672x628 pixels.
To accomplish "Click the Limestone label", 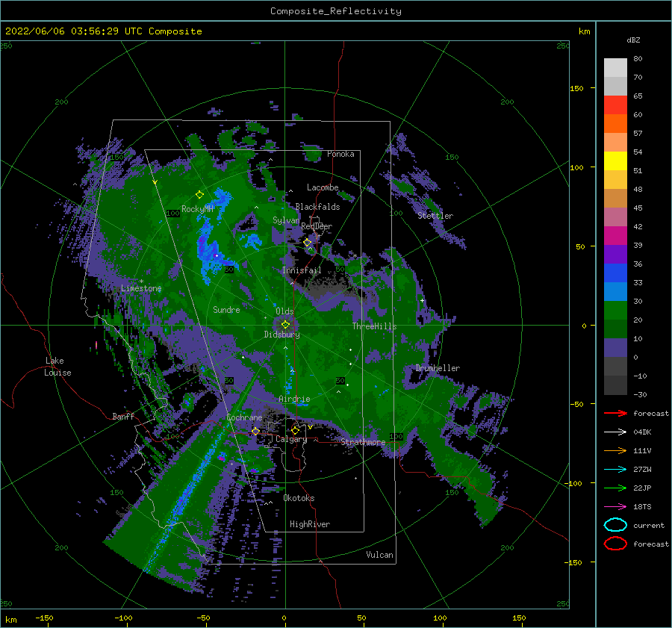I will click(x=141, y=288).
